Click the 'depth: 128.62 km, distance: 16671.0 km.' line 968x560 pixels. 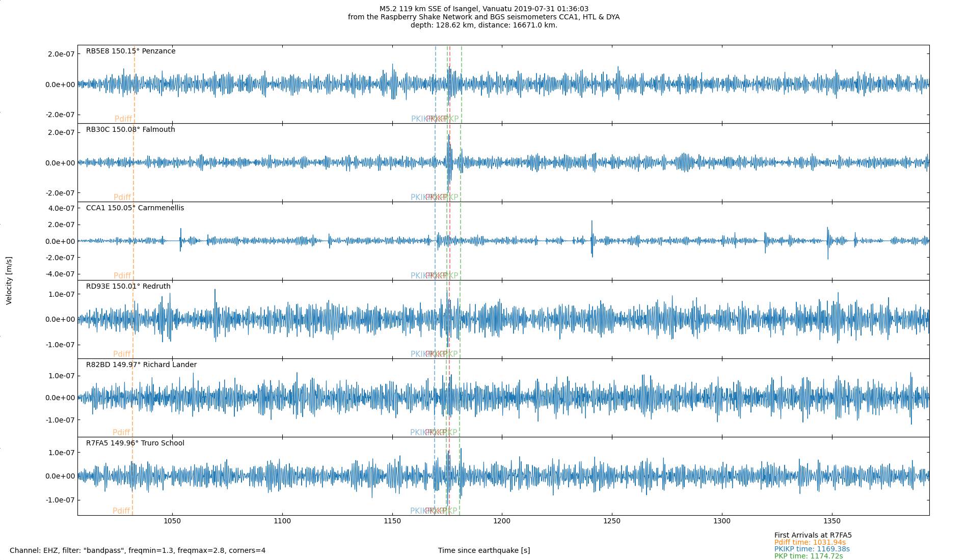tap(484, 25)
